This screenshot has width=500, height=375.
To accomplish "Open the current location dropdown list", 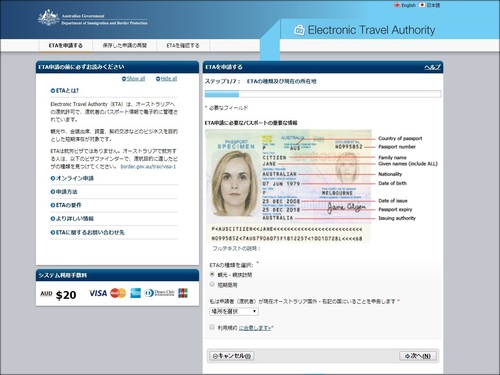I will tap(234, 311).
